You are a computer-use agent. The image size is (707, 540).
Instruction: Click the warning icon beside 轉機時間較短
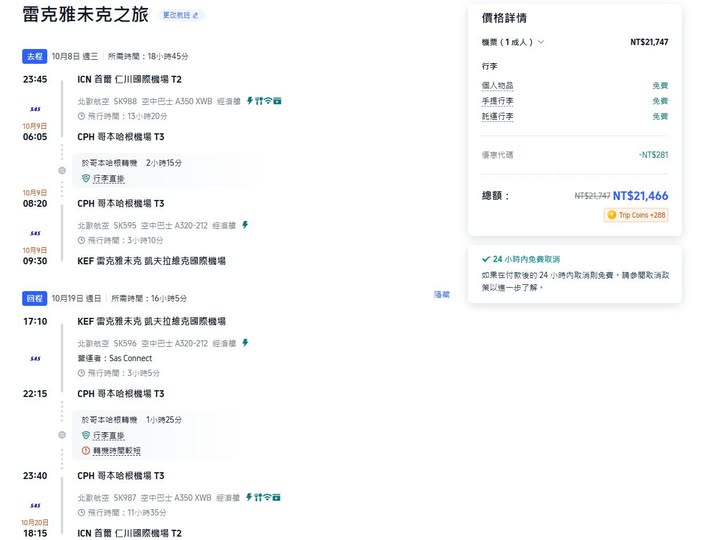[87, 451]
